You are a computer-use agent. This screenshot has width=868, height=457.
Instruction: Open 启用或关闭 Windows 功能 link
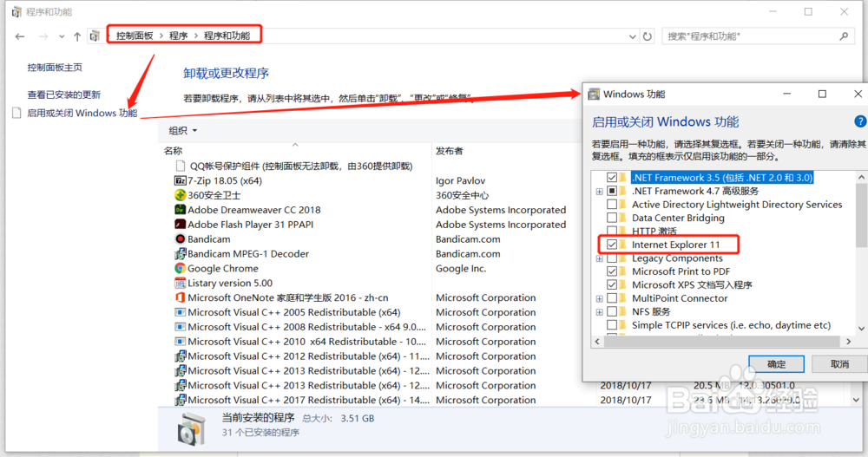pyautogui.click(x=82, y=113)
